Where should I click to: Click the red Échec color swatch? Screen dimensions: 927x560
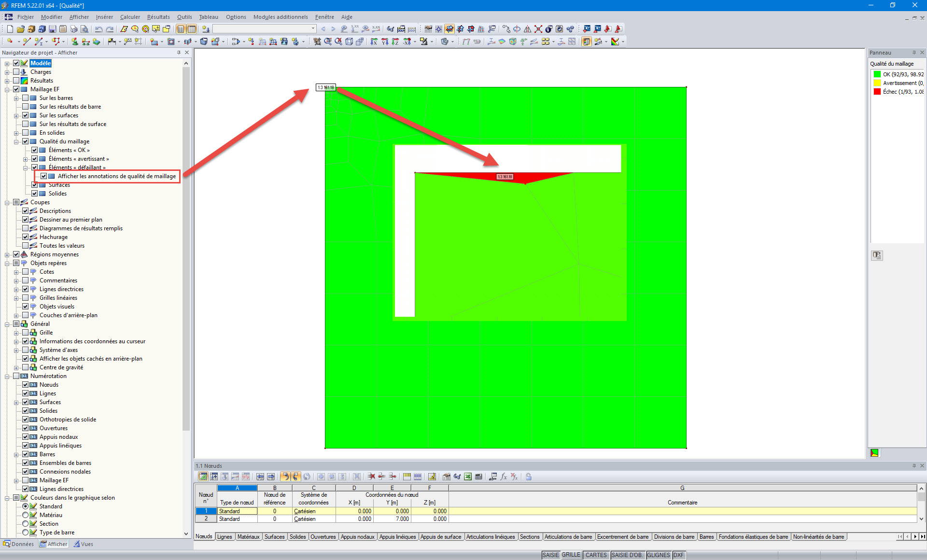(x=877, y=92)
